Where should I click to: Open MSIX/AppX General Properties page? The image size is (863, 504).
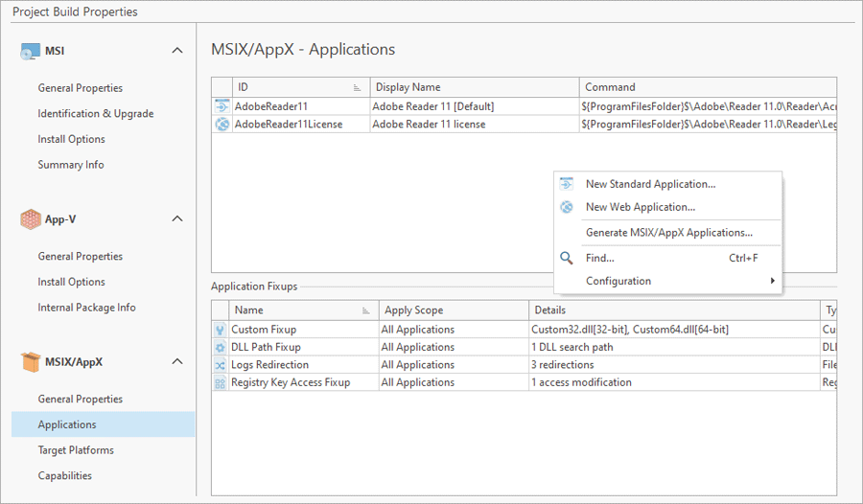[x=81, y=399]
